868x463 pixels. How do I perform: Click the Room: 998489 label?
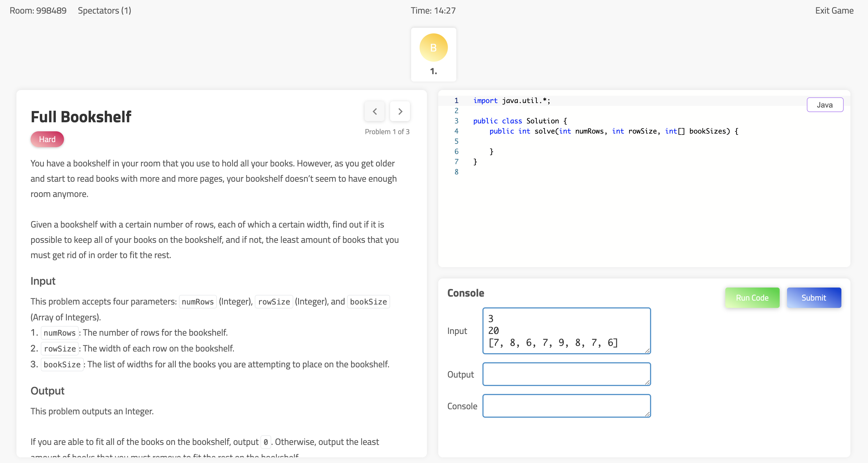coord(38,10)
